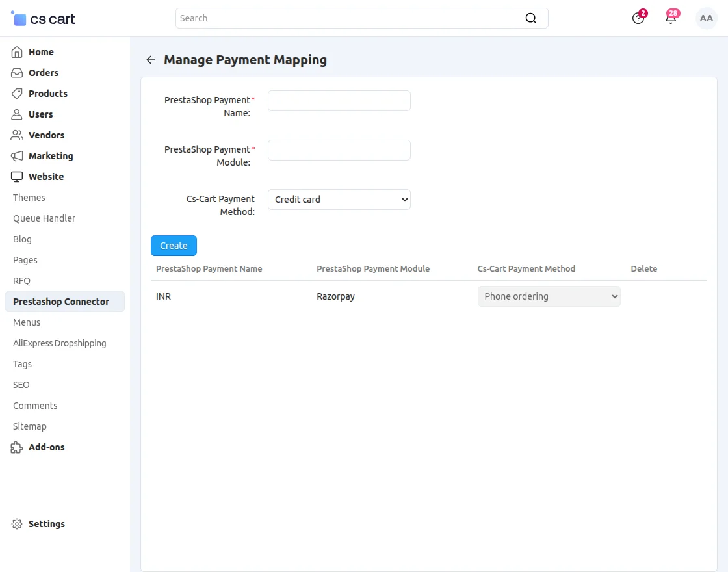Image resolution: width=728 pixels, height=572 pixels.
Task: Click the PrestaShop Payment Name input field
Action: pos(339,101)
